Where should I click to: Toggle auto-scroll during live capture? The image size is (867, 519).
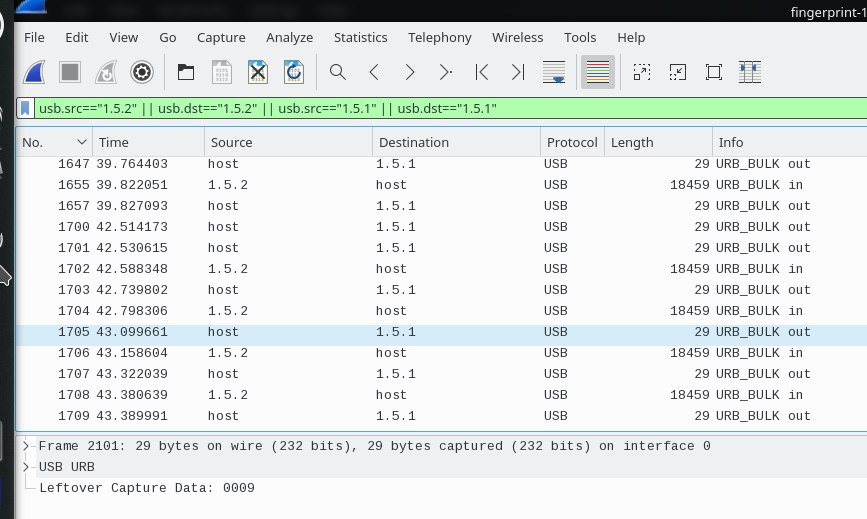point(553,72)
